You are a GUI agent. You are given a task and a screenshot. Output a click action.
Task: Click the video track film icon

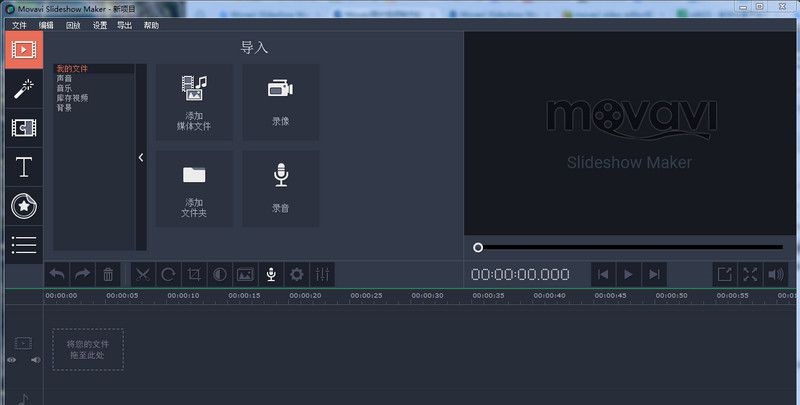click(x=23, y=343)
